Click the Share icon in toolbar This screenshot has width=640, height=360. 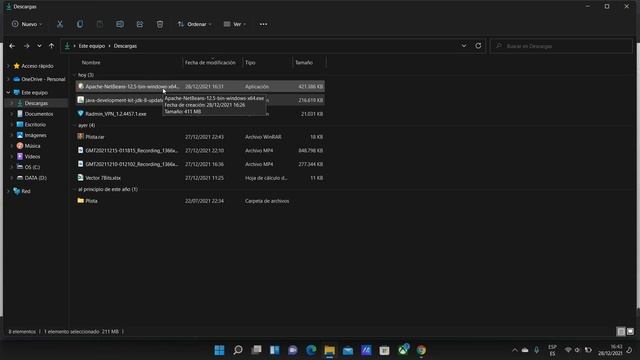click(140, 24)
